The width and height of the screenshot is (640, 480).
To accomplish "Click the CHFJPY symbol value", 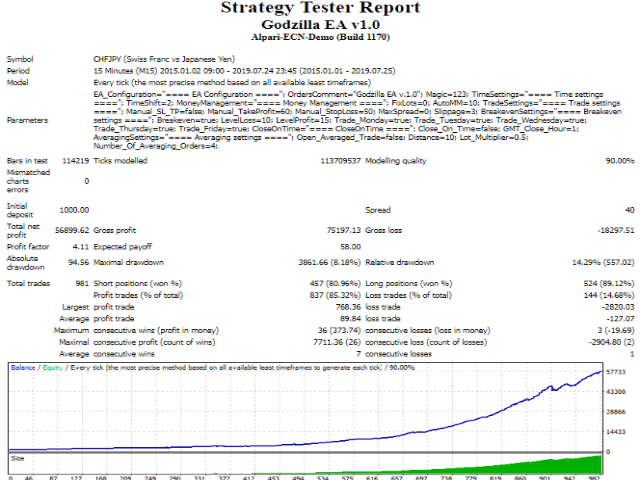I will coord(164,59).
